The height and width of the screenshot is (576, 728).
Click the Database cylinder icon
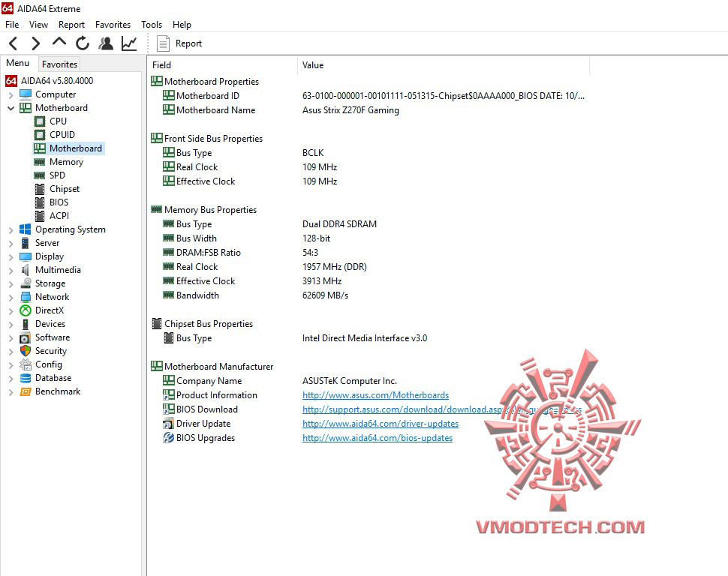(x=25, y=378)
